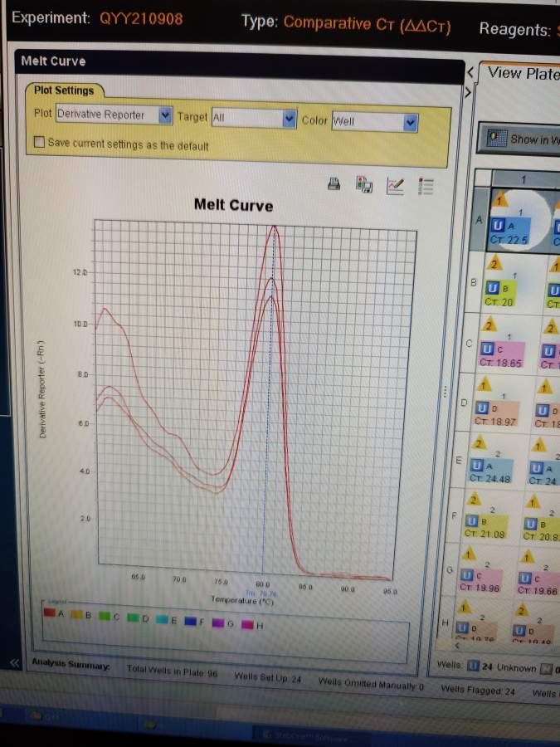This screenshot has width=560, height=747.
Task: Toggle the plot legend list icon
Action: [426, 187]
